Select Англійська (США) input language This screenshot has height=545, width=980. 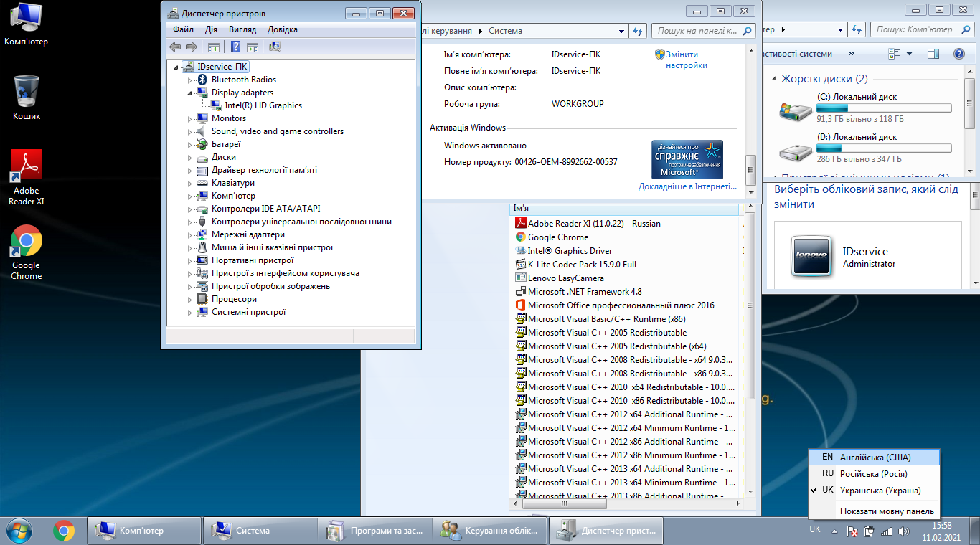tap(875, 457)
